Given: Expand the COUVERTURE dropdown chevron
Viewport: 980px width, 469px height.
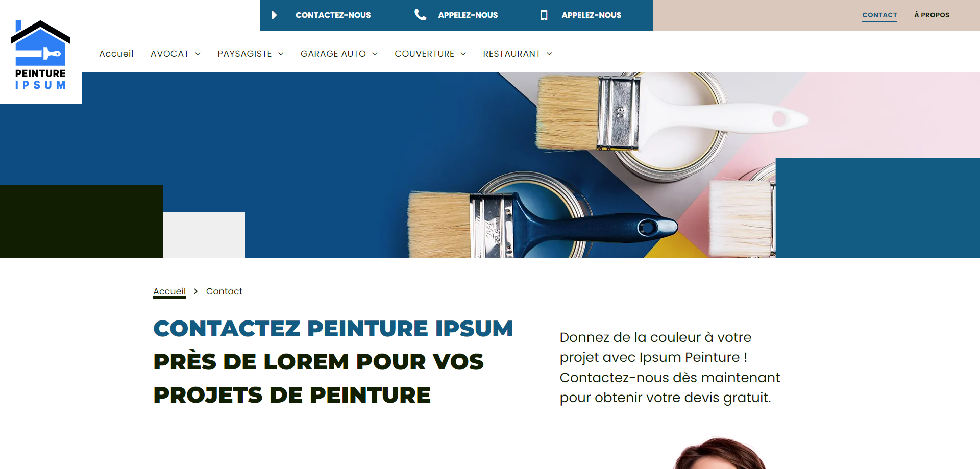Looking at the screenshot, I should (x=463, y=54).
